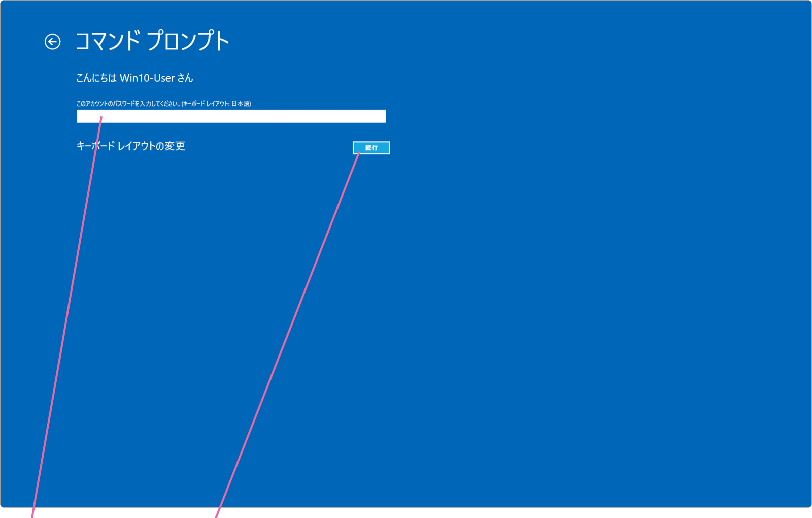Click the こんにちは Win10-User さん greeting
This screenshot has height=518, width=812.
click(134, 78)
